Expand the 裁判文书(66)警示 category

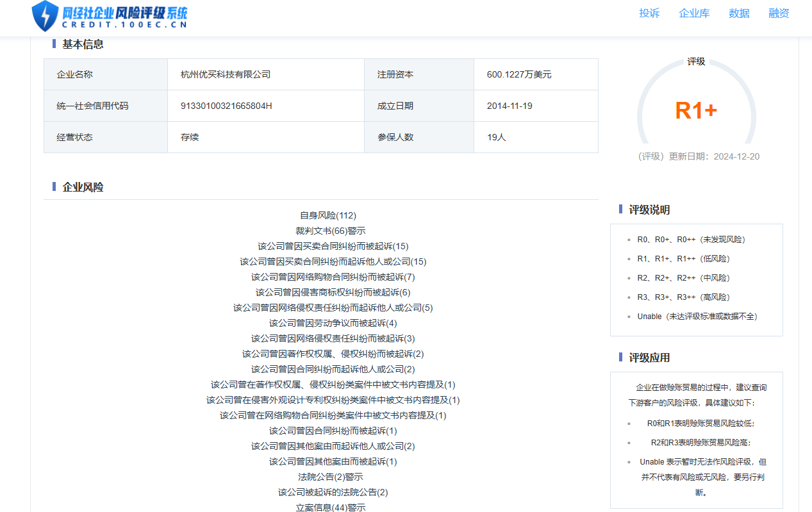click(x=330, y=231)
